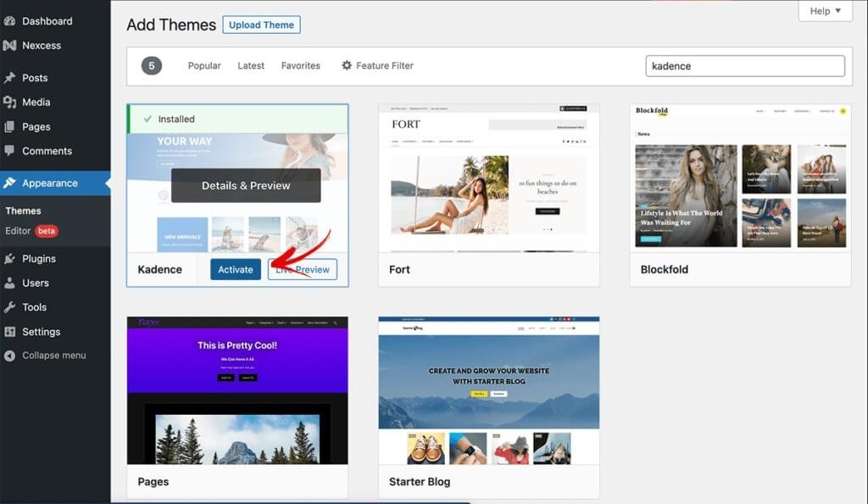This screenshot has width=868, height=504.
Task: Click the Collapse menu arrow icon
Action: point(9,356)
